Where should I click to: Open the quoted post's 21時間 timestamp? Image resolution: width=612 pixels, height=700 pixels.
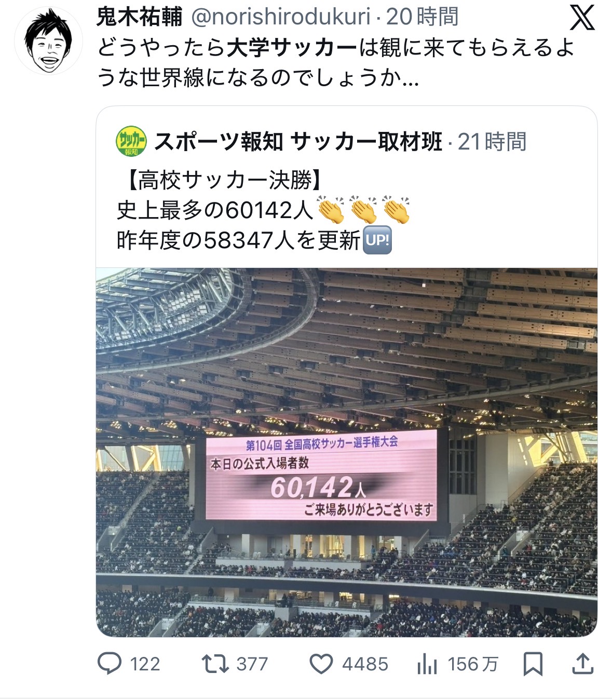tap(492, 141)
